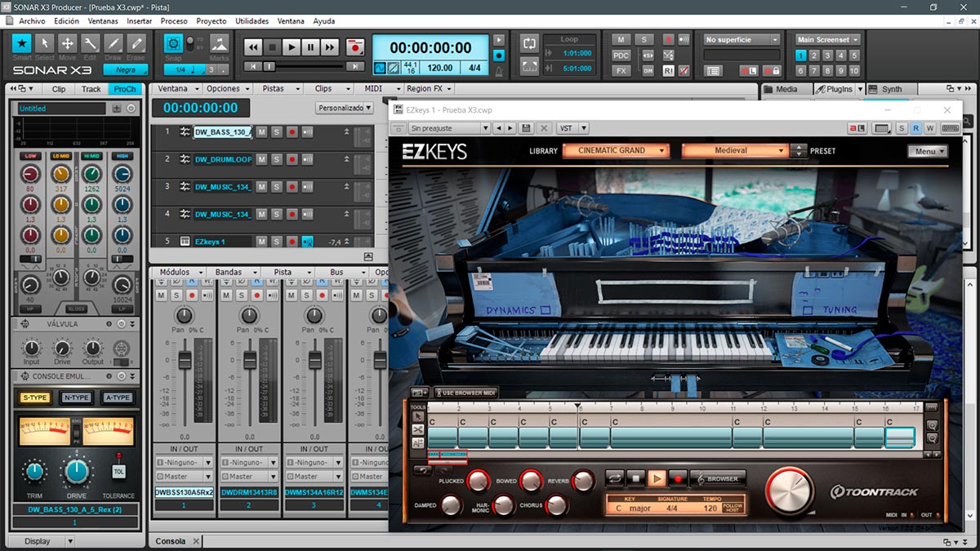The width and height of the screenshot is (980, 551).
Task: Open the Synth browser tab
Action: (x=891, y=89)
